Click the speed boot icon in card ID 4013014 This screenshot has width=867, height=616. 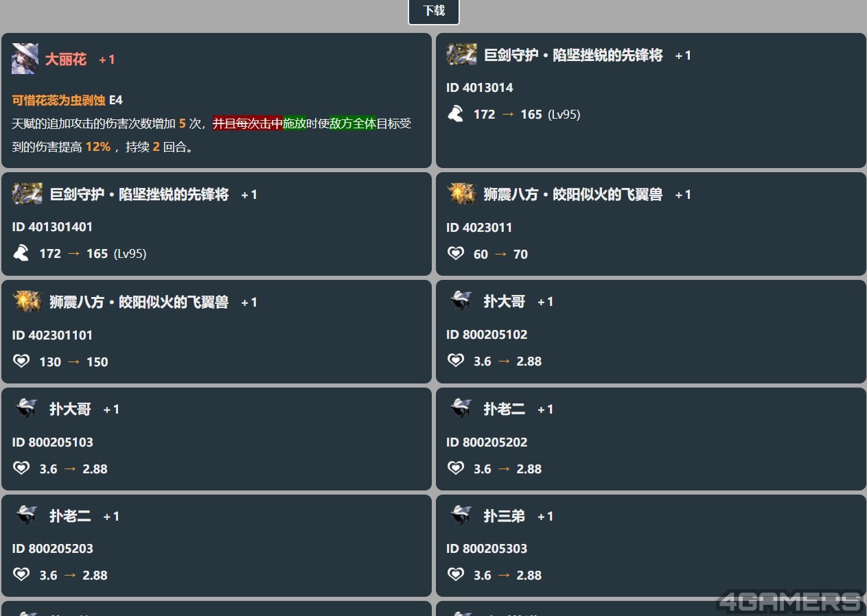click(456, 114)
